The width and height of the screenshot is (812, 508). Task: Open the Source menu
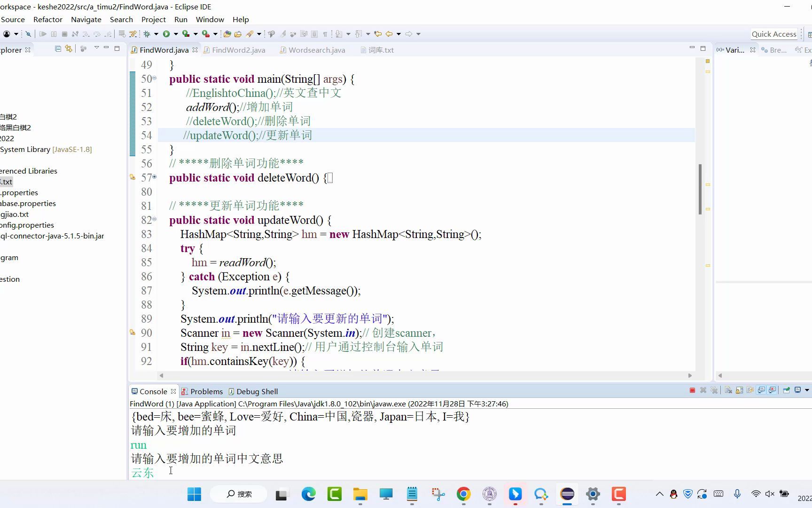click(x=13, y=20)
